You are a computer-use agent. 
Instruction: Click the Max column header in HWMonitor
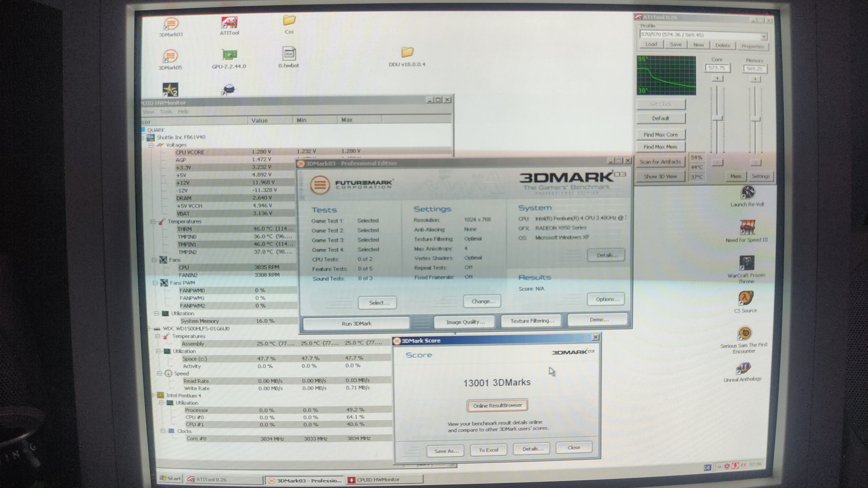[x=360, y=120]
